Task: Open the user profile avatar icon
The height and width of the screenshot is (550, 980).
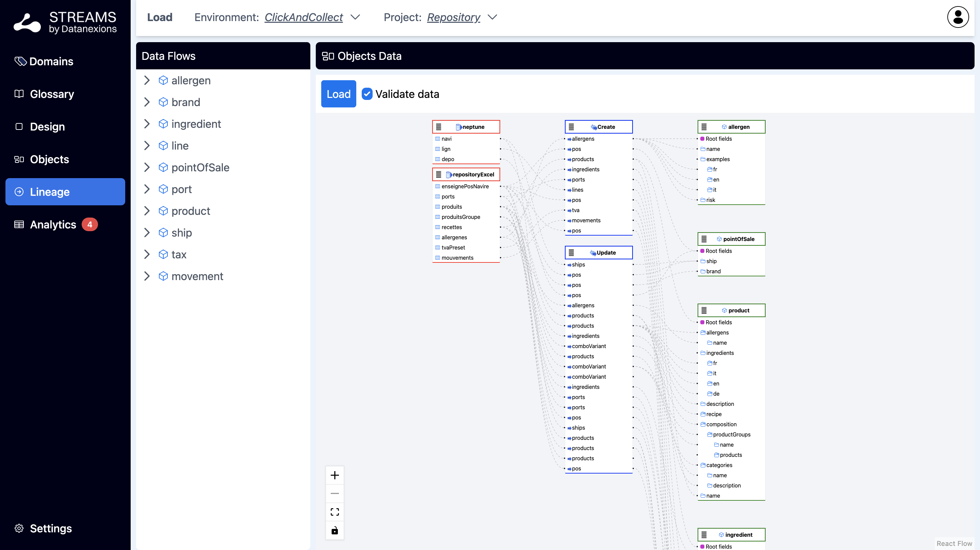Action: [x=958, y=17]
